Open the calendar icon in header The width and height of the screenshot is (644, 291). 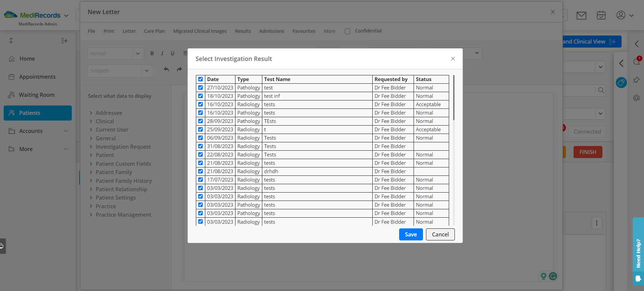[601, 15]
